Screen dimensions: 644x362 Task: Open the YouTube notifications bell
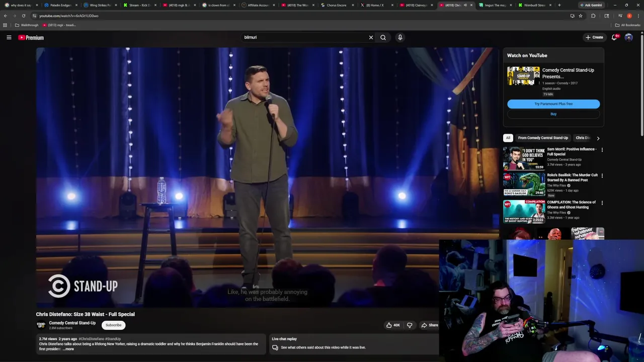pos(614,37)
